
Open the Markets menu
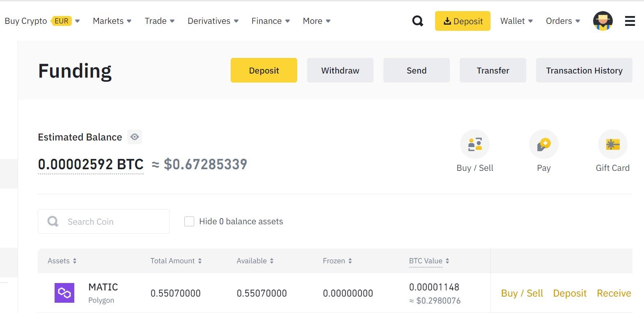112,21
